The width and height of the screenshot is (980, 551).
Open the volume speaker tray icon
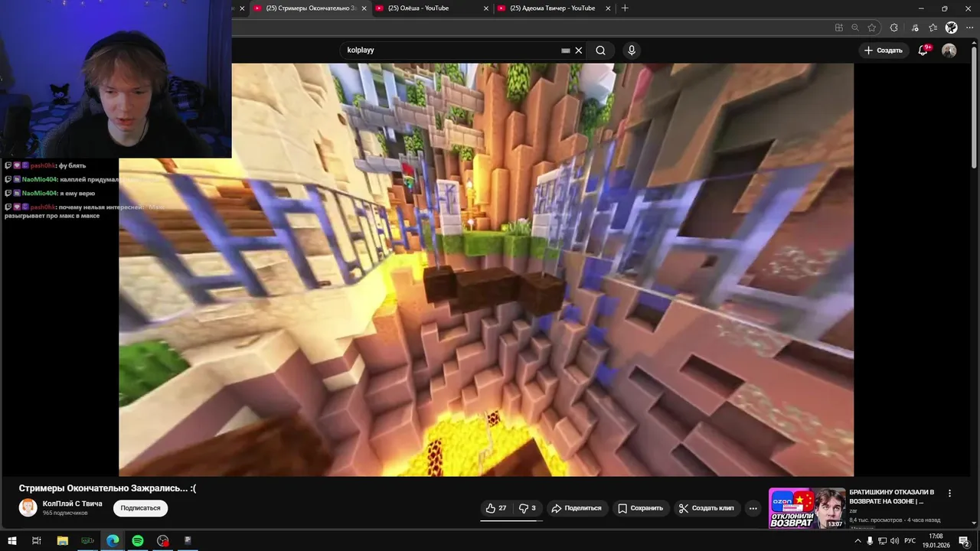pyautogui.click(x=894, y=541)
